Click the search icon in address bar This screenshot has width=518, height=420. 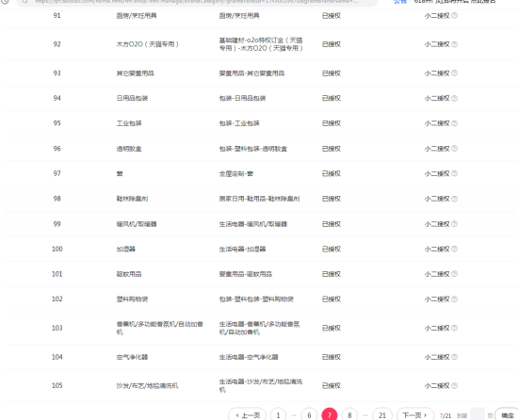[x=25, y=2]
